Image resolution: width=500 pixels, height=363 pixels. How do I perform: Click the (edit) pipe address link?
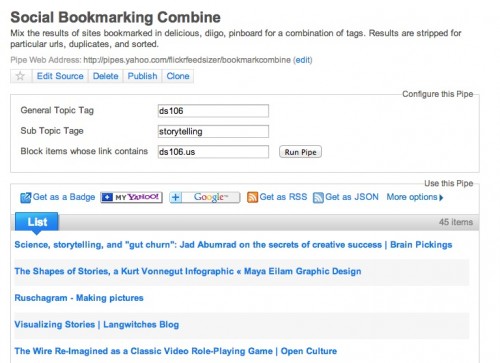point(303,60)
